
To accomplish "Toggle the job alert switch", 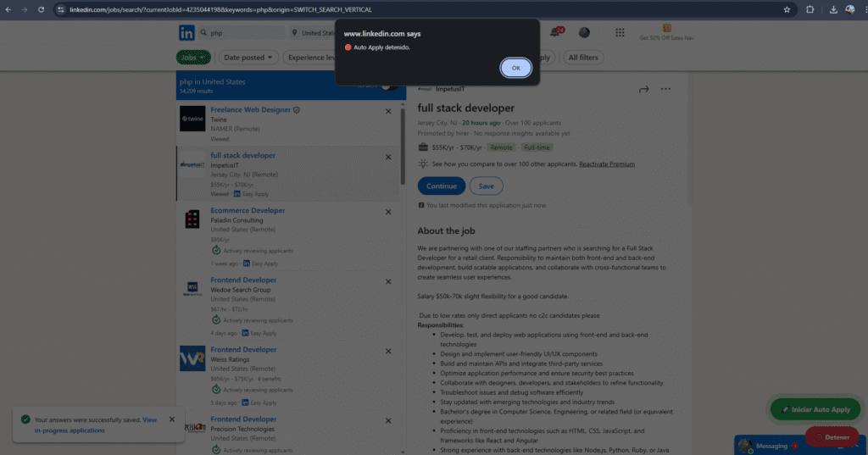I will pos(389,86).
